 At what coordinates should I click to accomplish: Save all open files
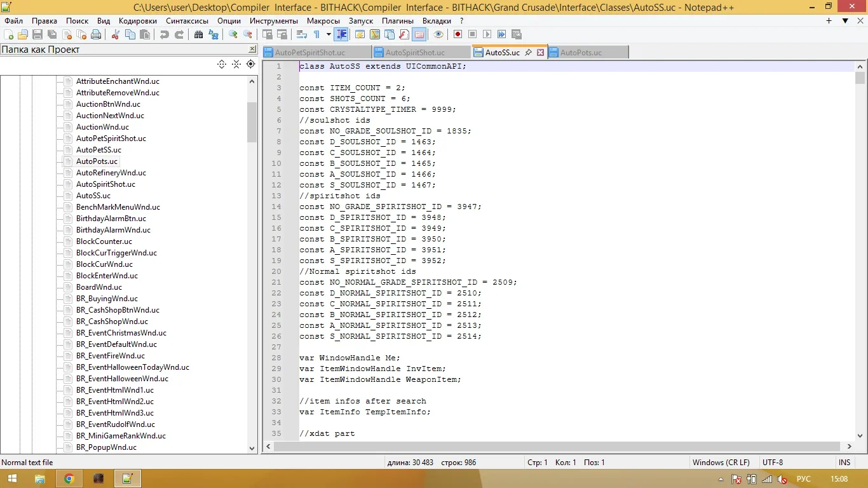(x=51, y=34)
